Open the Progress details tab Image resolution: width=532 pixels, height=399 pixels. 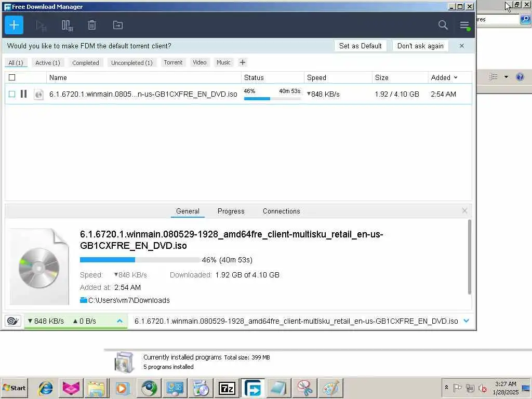click(x=231, y=211)
